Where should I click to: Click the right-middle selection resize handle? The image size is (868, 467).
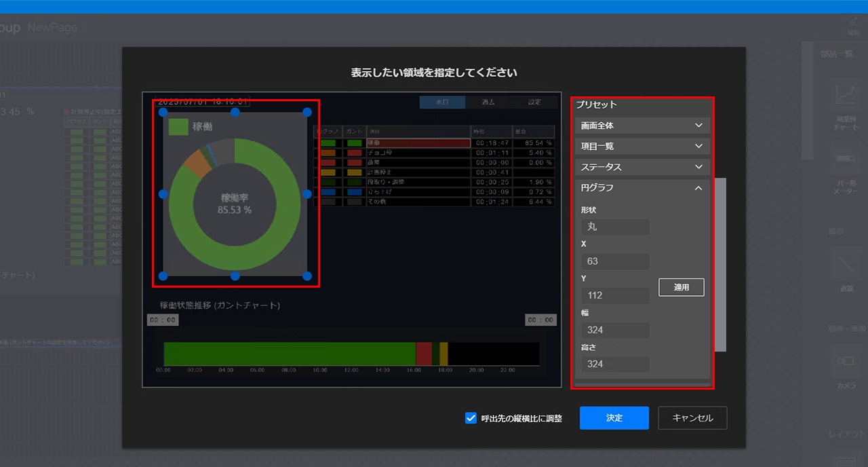[307, 194]
